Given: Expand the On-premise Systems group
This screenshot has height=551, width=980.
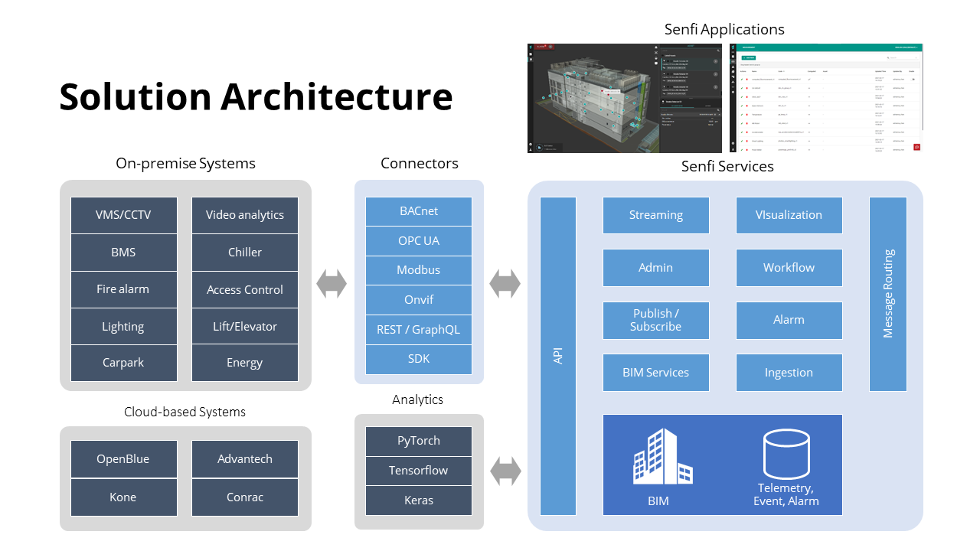Looking at the screenshot, I should (185, 163).
